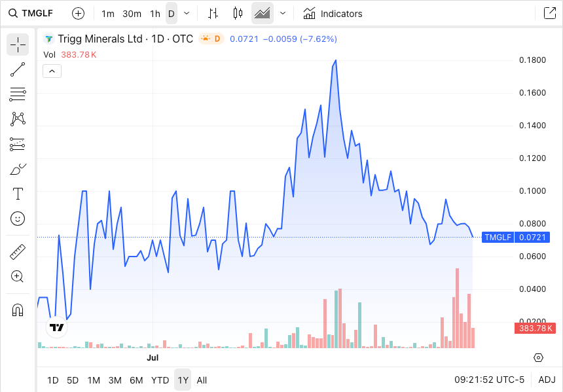Image resolution: width=563 pixels, height=392 pixels.
Task: Toggle the magnet mode
Action: [x=18, y=310]
